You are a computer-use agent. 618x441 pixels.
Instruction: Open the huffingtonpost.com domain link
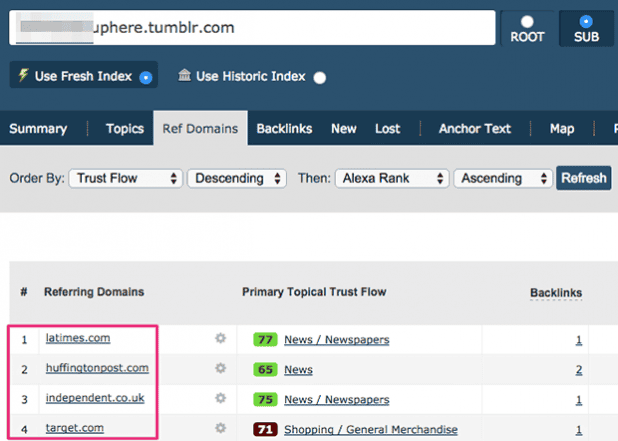[x=97, y=368]
